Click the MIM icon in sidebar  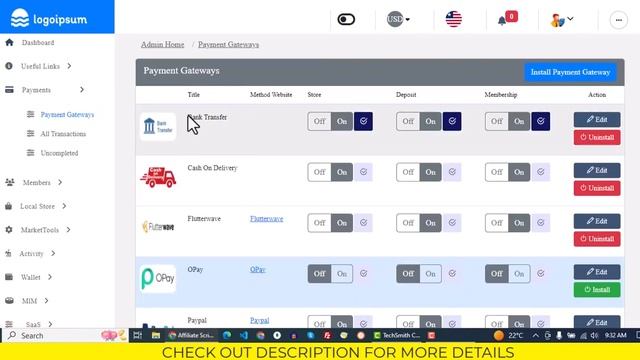pos(9,300)
